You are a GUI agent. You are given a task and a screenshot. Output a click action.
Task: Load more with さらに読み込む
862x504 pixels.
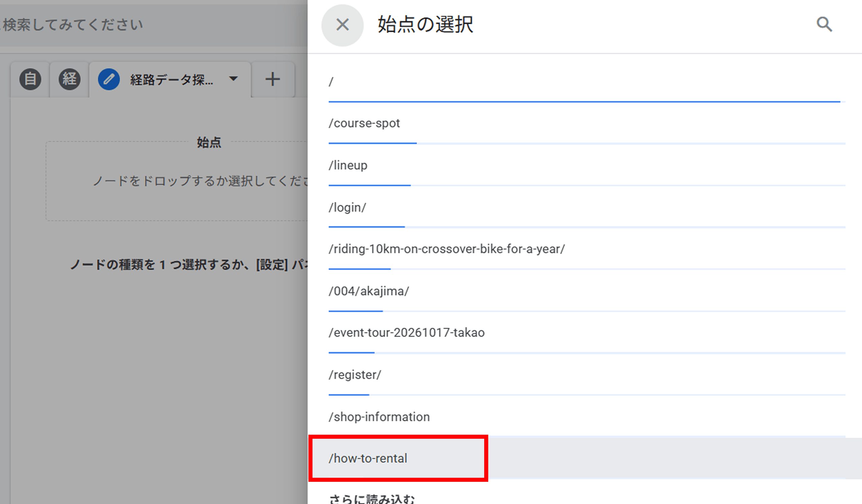(371, 499)
